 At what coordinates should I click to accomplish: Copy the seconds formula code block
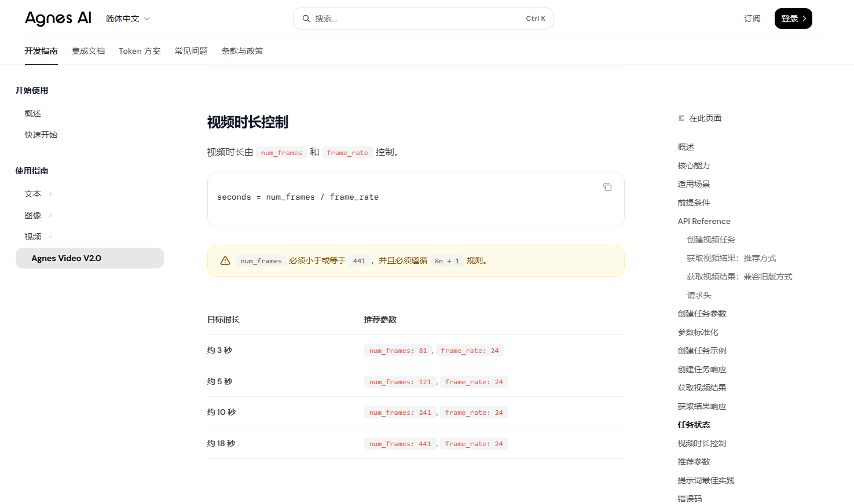click(x=607, y=187)
